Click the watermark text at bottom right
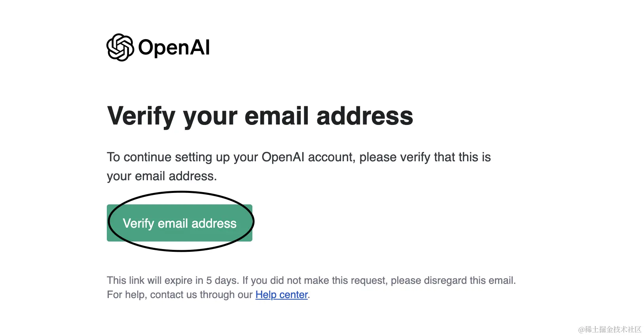The height and width of the screenshot is (336, 644). tap(609, 329)
